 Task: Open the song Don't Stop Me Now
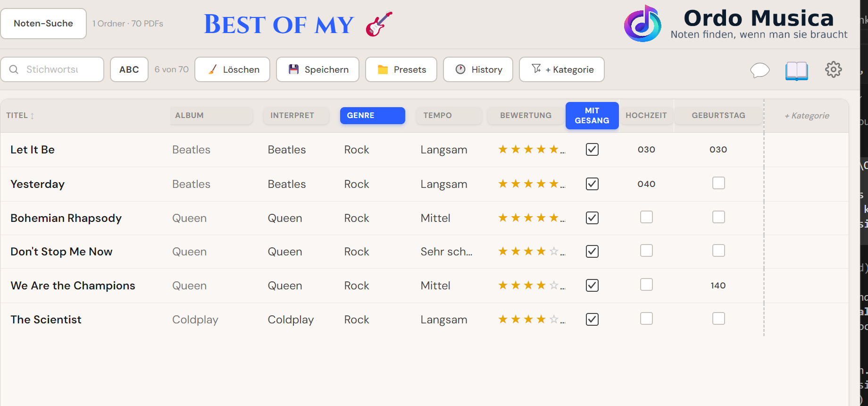[x=61, y=252]
